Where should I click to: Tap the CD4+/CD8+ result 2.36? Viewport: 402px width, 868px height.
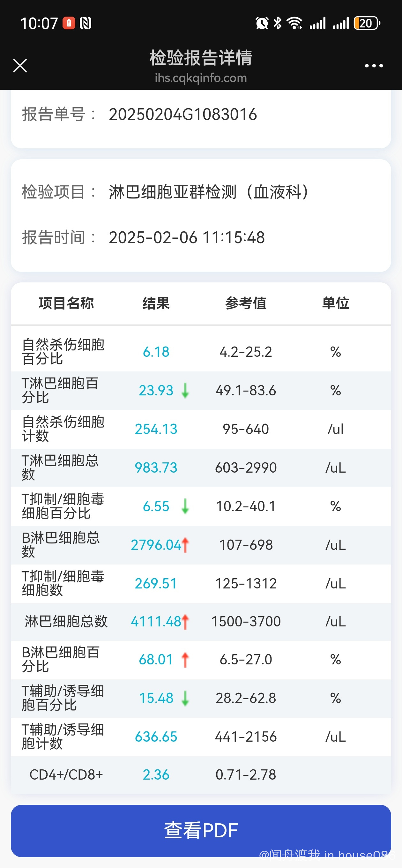[x=156, y=775]
